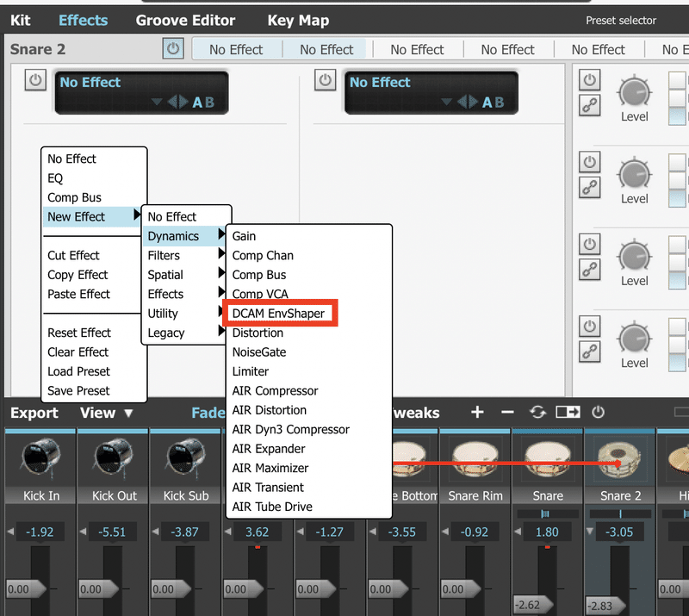This screenshot has height=616, width=689.
Task: Click Copy Effect in the context menu
Action: [78, 275]
